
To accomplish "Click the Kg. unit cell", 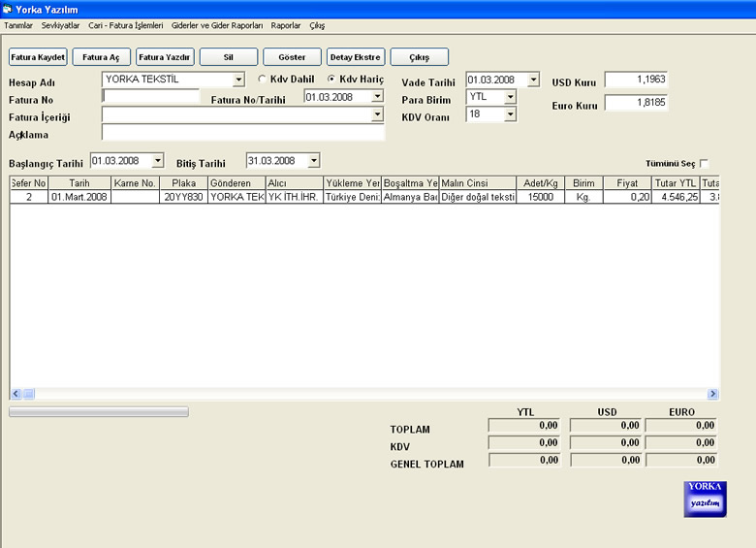I will pos(583,197).
